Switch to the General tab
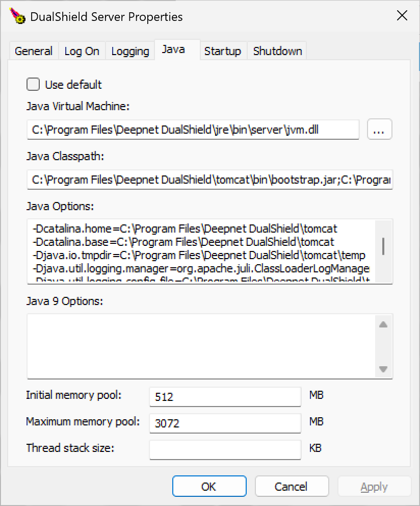 [34, 51]
